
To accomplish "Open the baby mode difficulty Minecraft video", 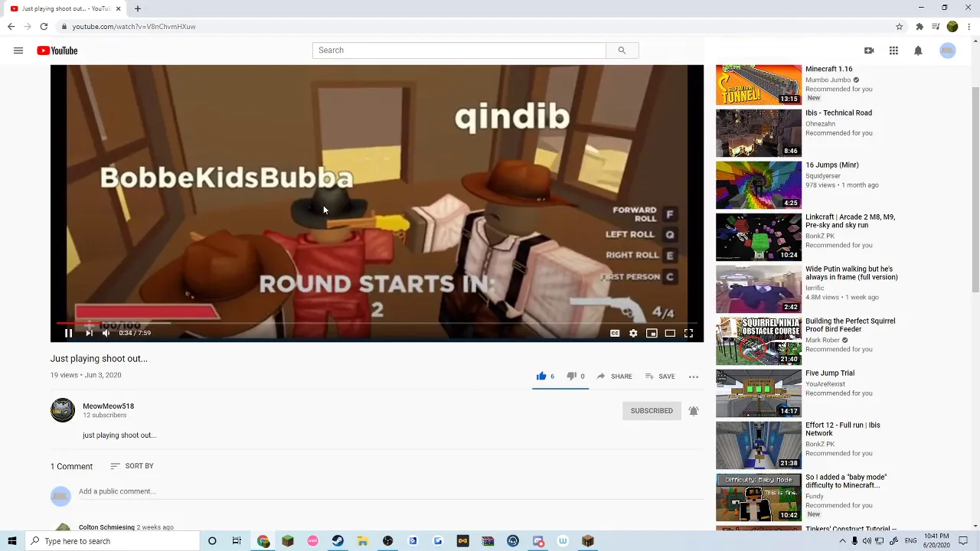I will point(846,481).
